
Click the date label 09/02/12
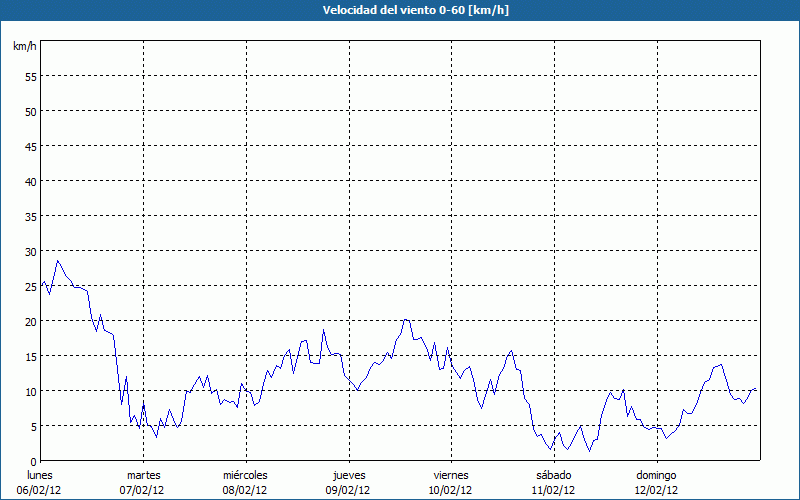click(x=348, y=490)
